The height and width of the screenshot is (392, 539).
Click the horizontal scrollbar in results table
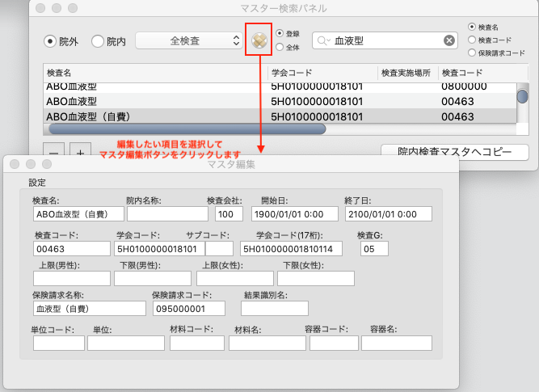[187, 129]
